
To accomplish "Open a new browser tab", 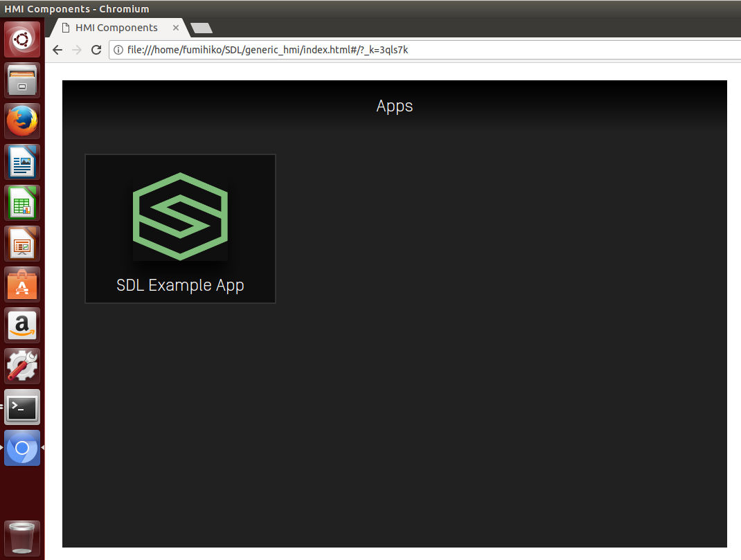I will point(202,28).
